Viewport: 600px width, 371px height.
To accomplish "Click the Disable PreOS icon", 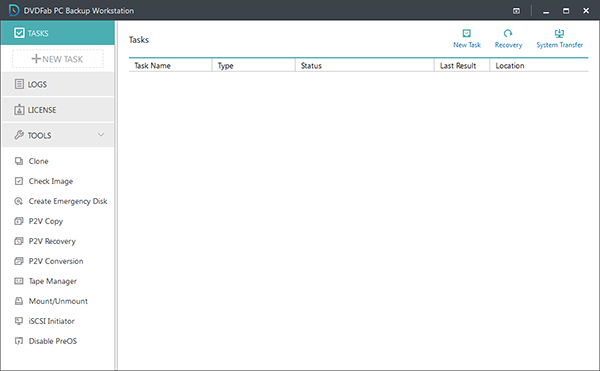I will click(19, 341).
